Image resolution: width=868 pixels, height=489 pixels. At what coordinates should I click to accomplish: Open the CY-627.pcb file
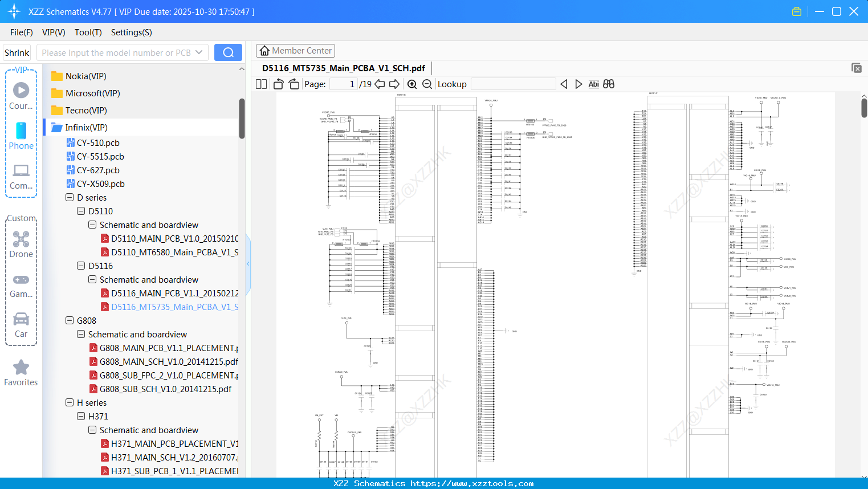[93, 170]
